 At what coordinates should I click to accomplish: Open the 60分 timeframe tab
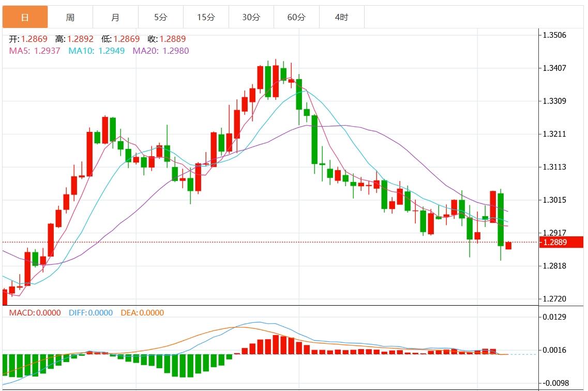296,17
